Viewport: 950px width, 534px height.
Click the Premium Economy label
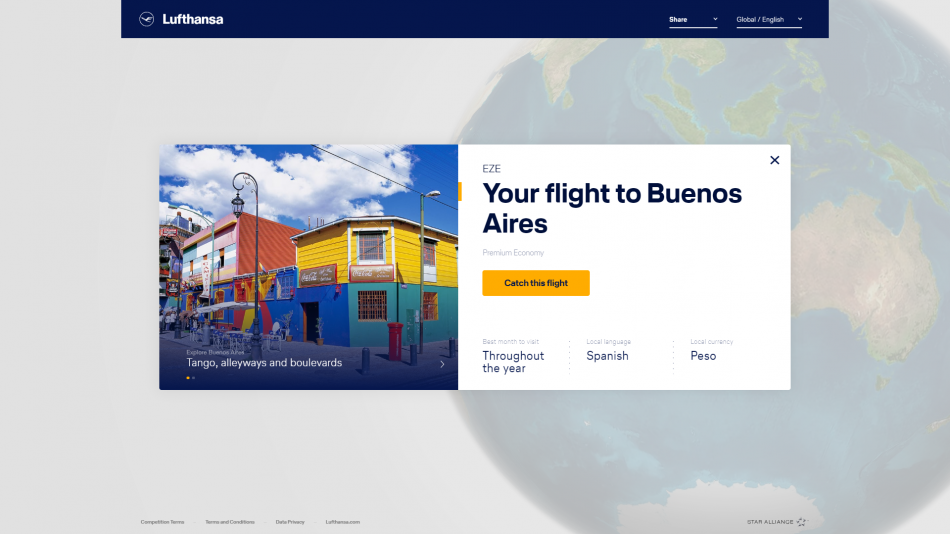click(513, 253)
